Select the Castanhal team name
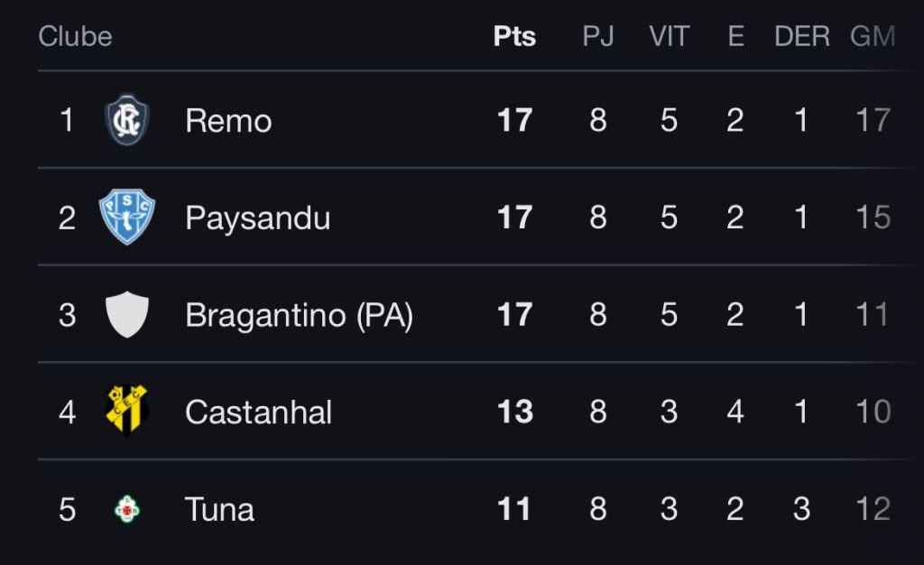 click(258, 412)
